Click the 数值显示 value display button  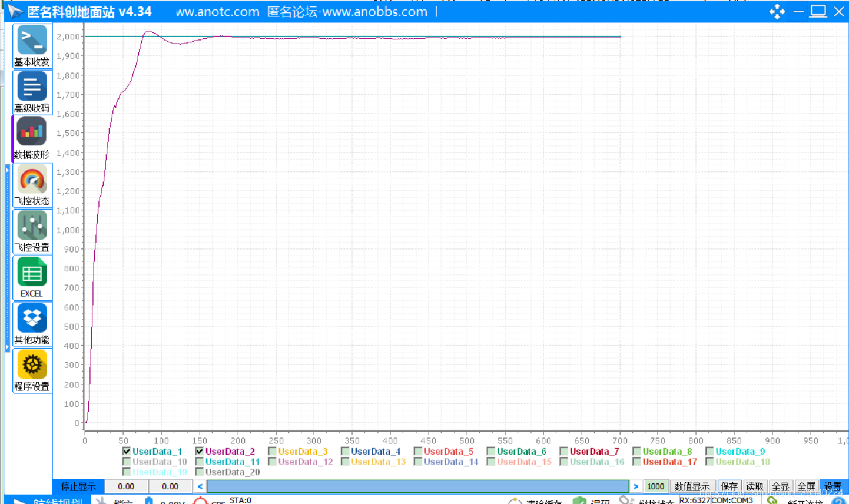tap(692, 486)
